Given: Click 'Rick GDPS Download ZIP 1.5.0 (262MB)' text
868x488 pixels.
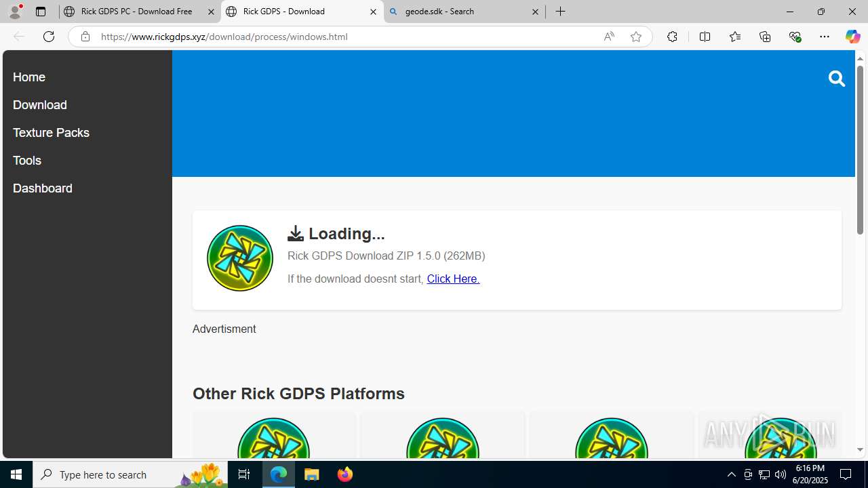Looking at the screenshot, I should tap(387, 256).
